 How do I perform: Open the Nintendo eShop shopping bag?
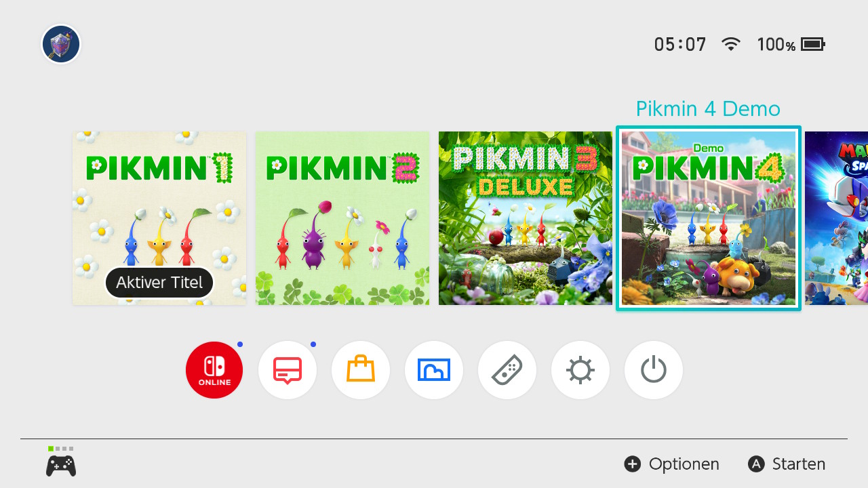point(361,370)
